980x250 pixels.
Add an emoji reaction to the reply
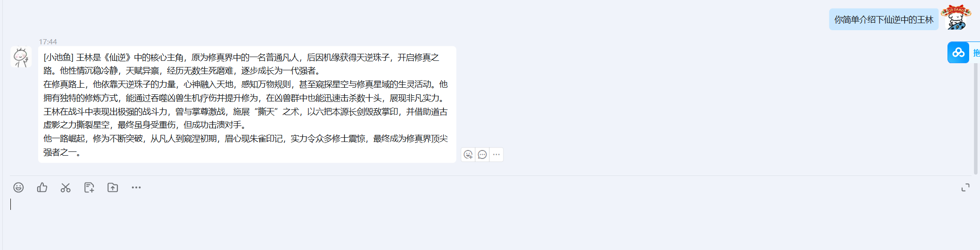[468, 155]
